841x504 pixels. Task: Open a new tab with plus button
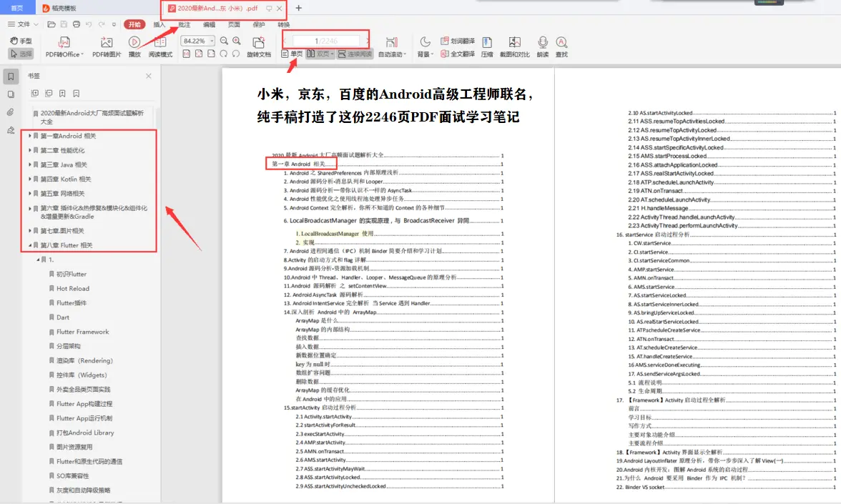point(299,8)
